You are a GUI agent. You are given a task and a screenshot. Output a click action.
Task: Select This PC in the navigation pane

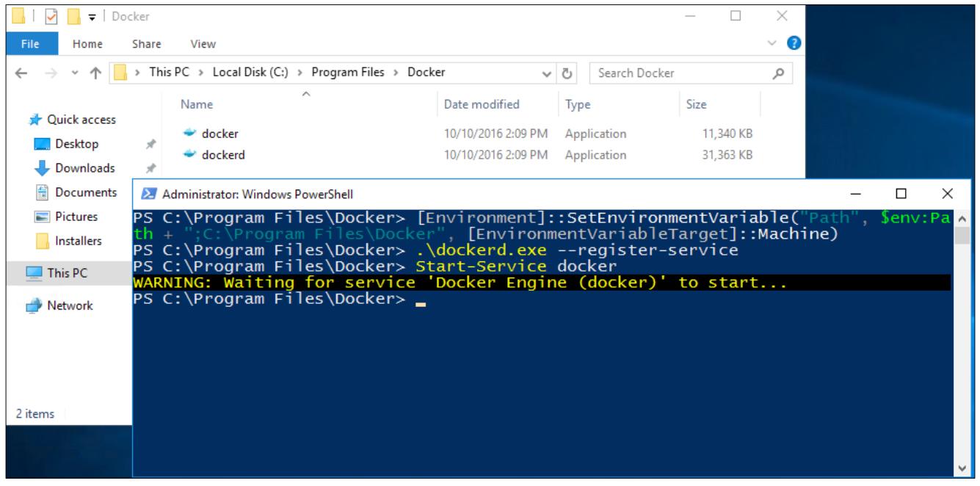pos(59,273)
